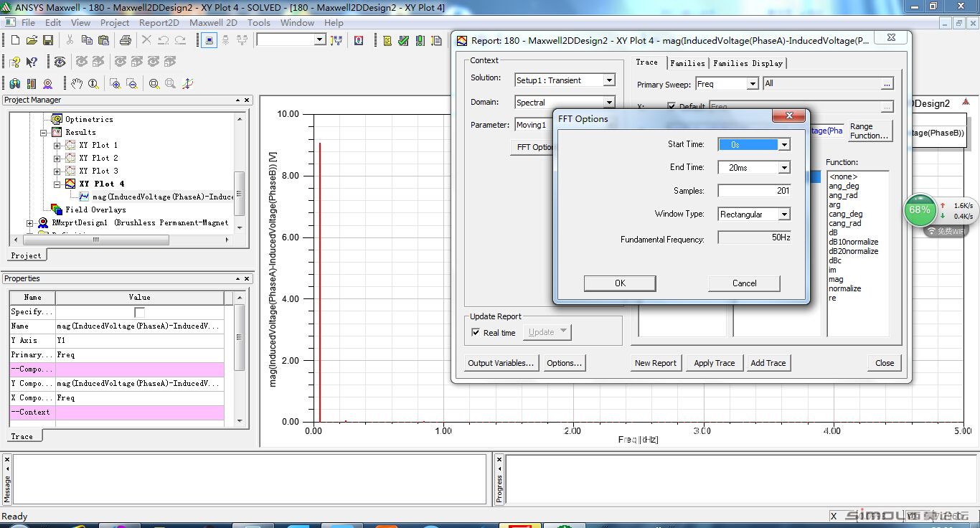Select the Optimetrics tree item
The image size is (980, 528).
pyautogui.click(x=89, y=119)
